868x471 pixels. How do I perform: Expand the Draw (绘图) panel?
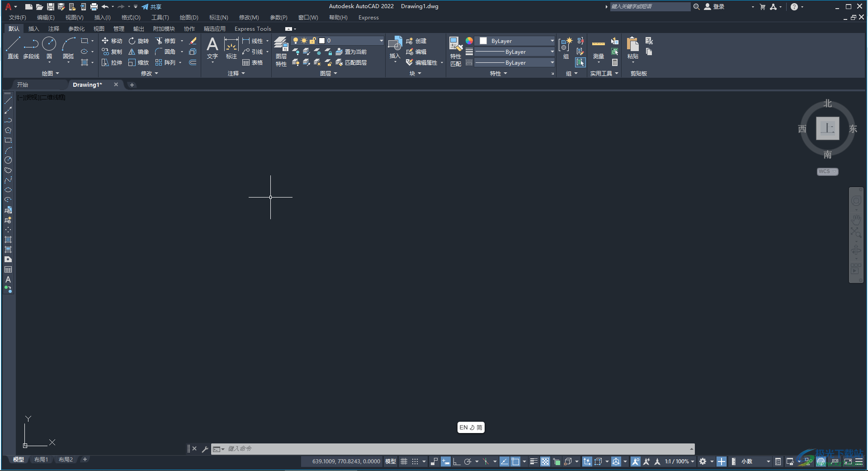click(50, 73)
